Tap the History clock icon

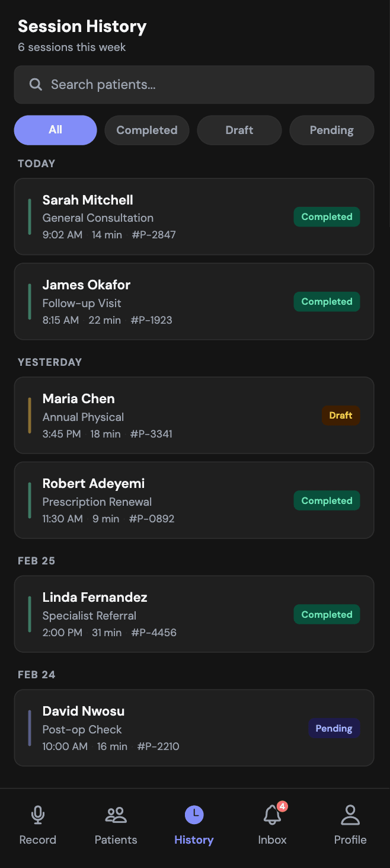[x=194, y=815]
